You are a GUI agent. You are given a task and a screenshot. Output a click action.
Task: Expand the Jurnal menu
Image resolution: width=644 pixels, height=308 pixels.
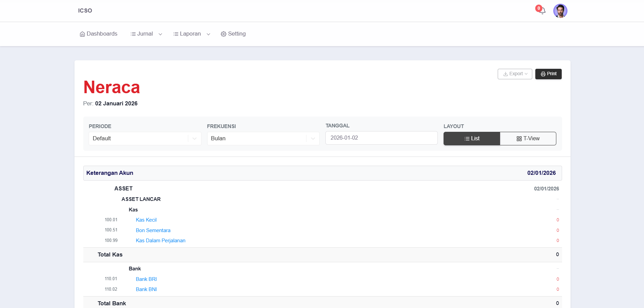[146, 34]
